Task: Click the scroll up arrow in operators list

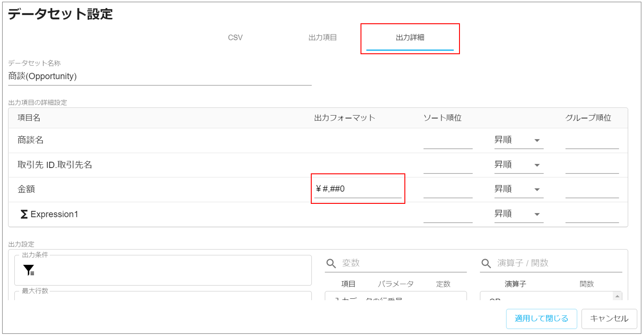Action: point(618,297)
